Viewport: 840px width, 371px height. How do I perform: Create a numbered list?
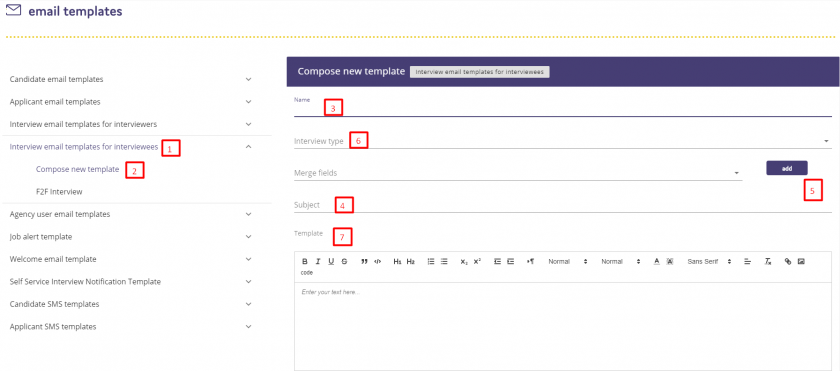tap(431, 261)
